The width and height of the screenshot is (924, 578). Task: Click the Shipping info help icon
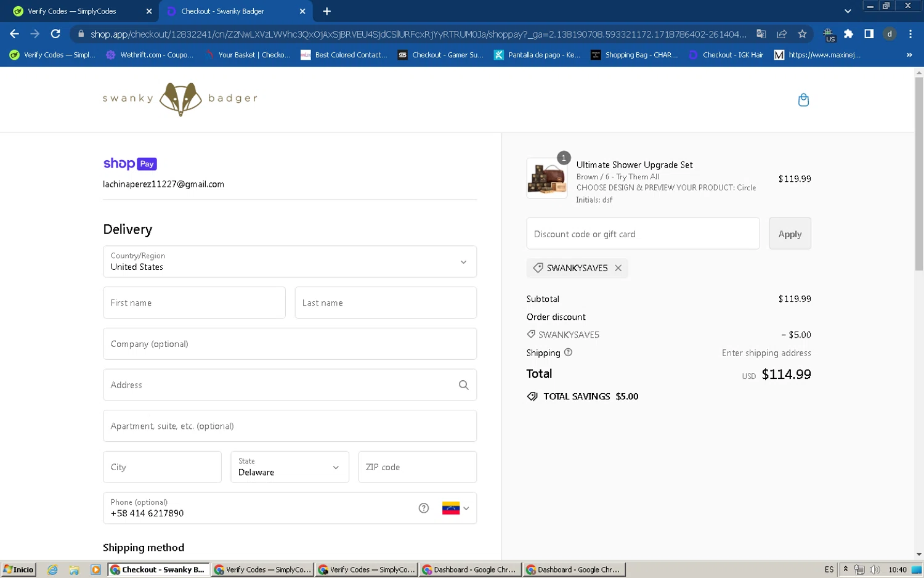pyautogui.click(x=568, y=352)
